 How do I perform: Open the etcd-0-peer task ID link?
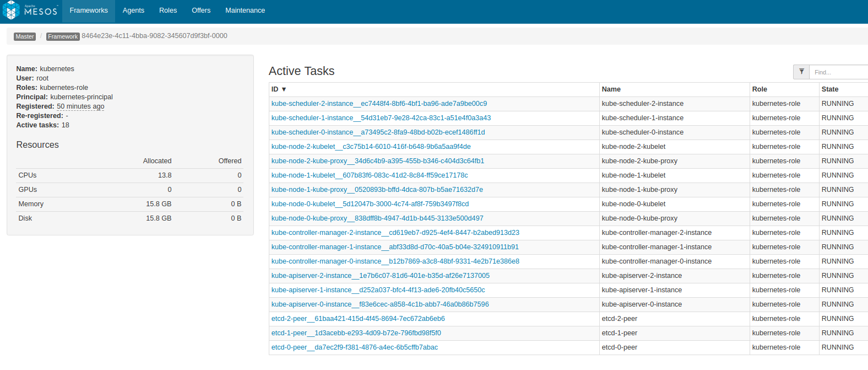(355, 347)
